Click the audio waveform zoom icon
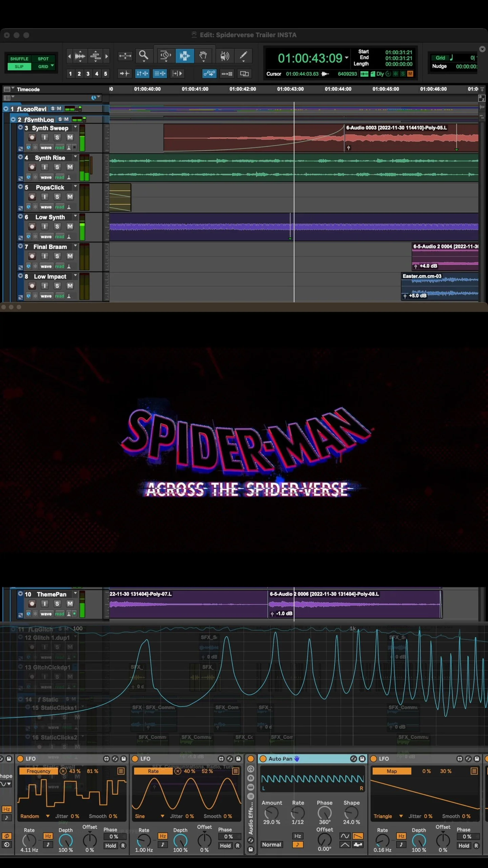 coord(80,56)
